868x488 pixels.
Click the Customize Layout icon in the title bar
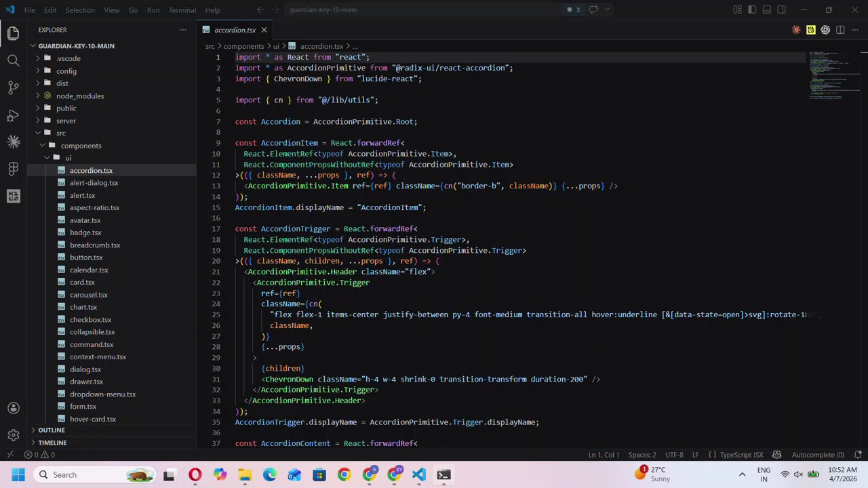coord(737,9)
